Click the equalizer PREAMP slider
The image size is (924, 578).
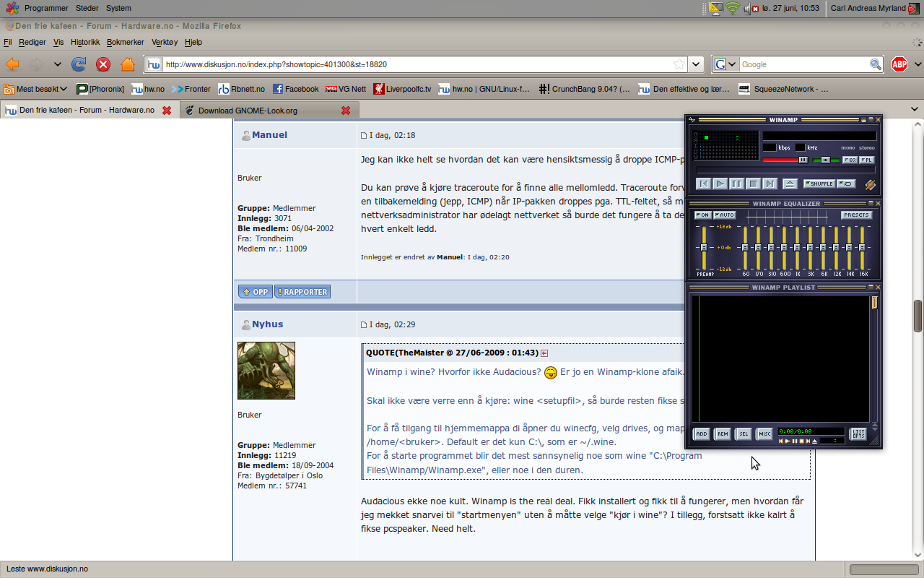pyautogui.click(x=704, y=248)
